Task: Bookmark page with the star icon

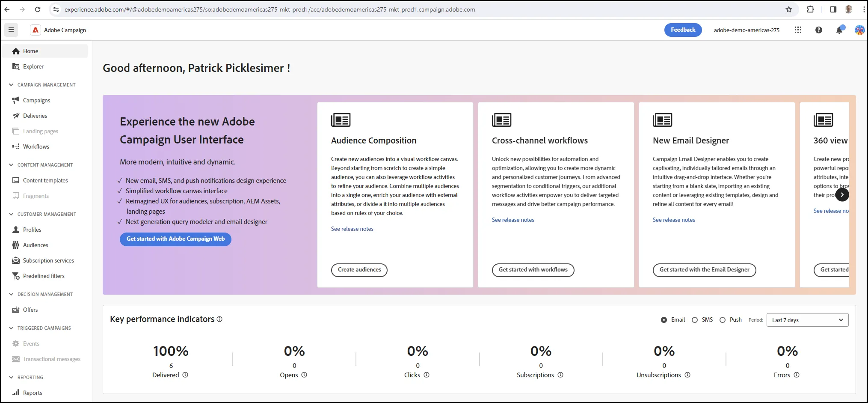Action: (789, 9)
